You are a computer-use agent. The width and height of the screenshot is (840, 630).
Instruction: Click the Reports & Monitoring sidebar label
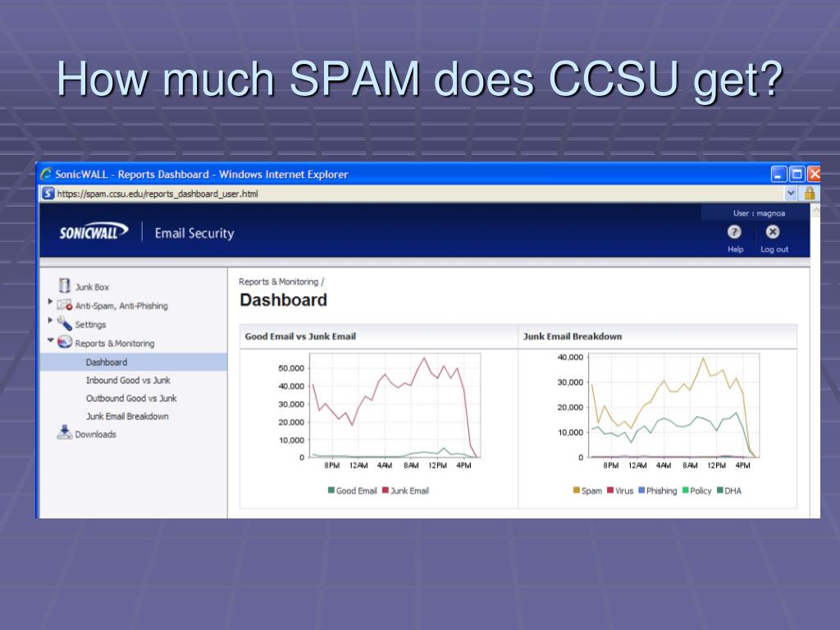pos(115,344)
